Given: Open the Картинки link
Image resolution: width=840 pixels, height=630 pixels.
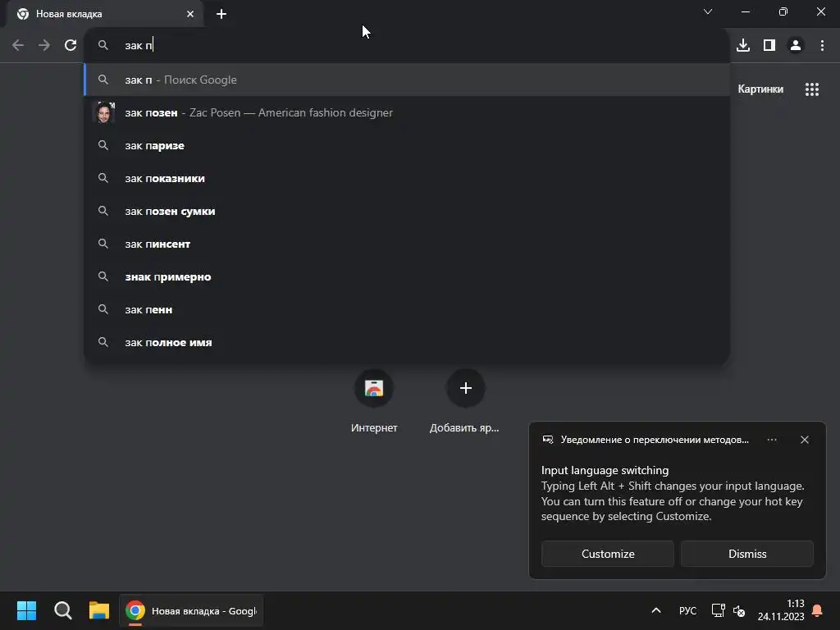Looking at the screenshot, I should pyautogui.click(x=760, y=89).
